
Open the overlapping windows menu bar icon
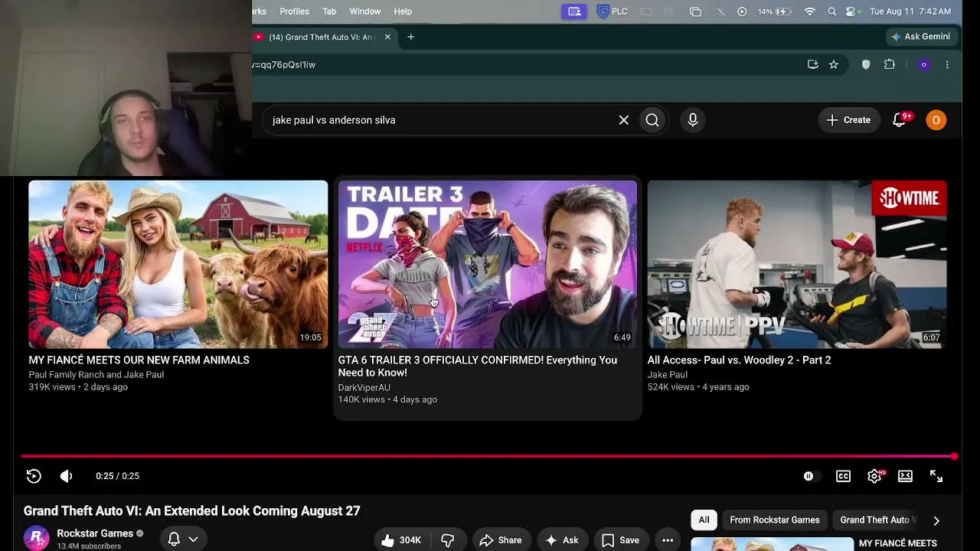(x=695, y=11)
